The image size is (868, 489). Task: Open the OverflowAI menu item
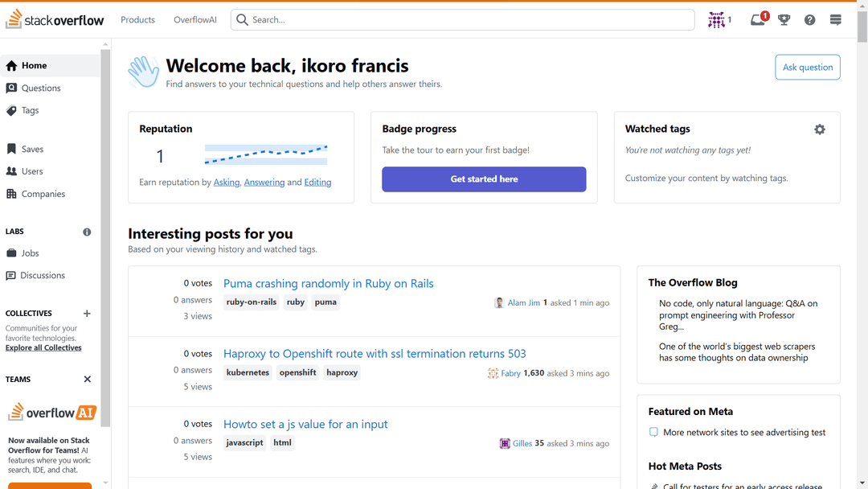[x=195, y=20]
